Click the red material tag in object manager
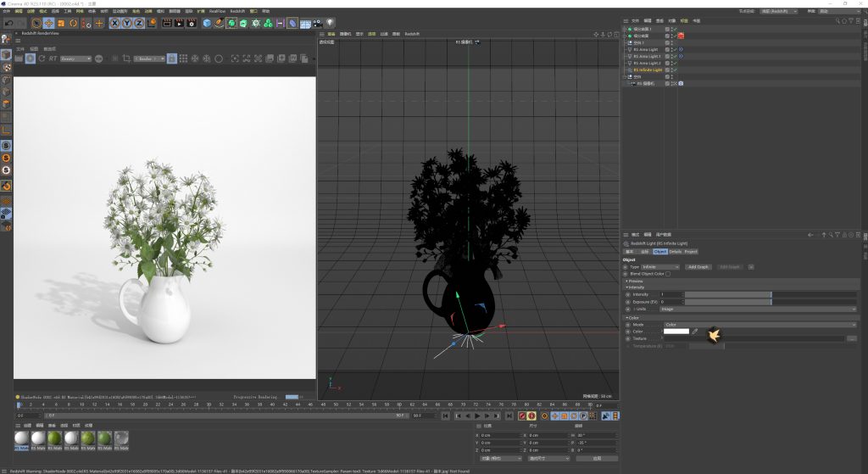Image resolution: width=868 pixels, height=474 pixels. [681, 36]
